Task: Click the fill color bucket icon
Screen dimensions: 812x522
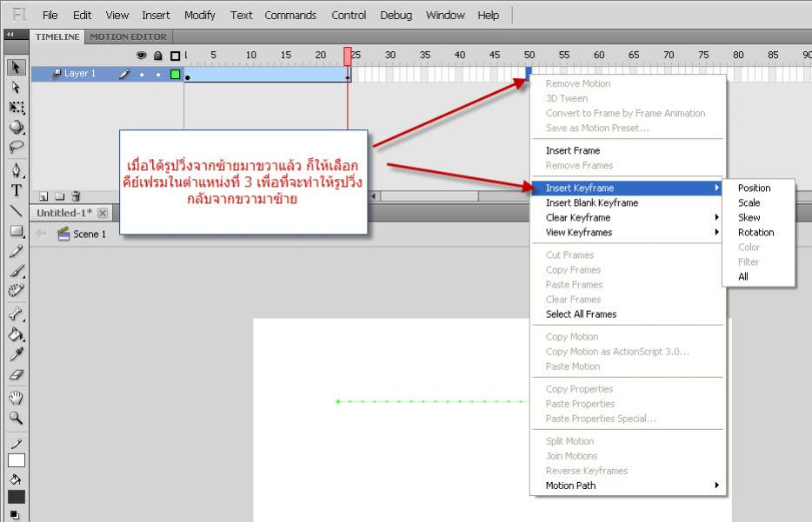Action: coord(16,479)
